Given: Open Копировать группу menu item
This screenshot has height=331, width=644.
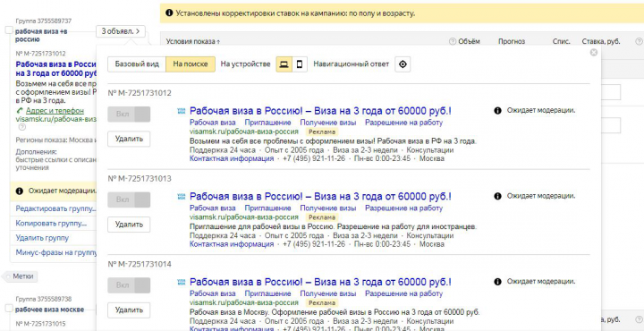Looking at the screenshot, I should pos(51,224).
